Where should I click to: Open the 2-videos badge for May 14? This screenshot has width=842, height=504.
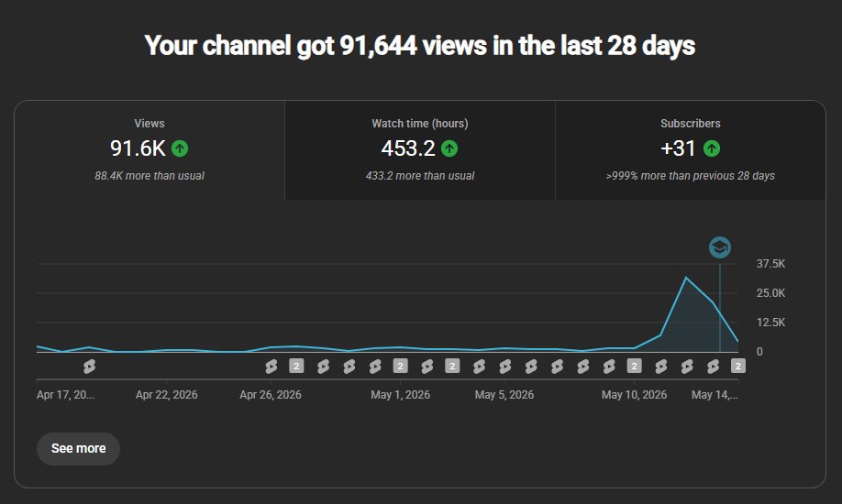tap(738, 366)
